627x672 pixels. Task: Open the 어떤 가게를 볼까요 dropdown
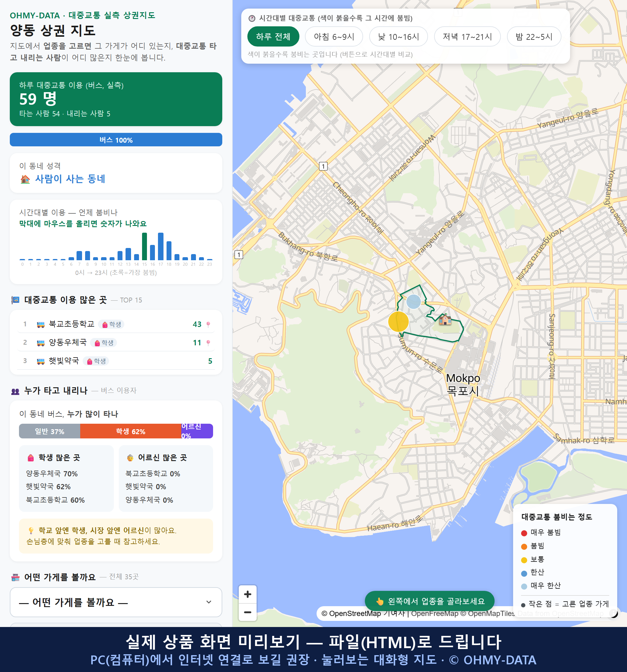pyautogui.click(x=116, y=602)
